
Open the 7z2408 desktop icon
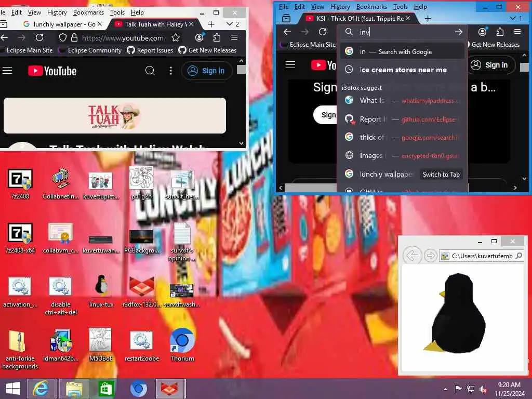click(20, 184)
